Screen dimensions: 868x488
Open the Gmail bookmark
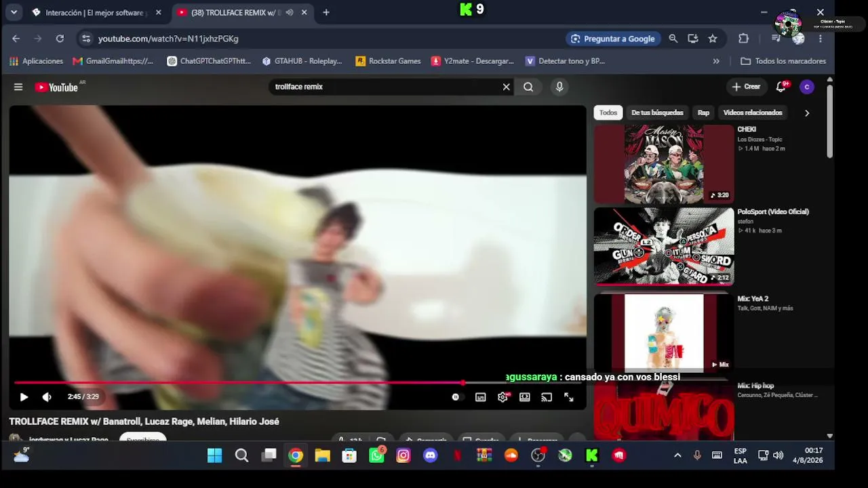113,61
